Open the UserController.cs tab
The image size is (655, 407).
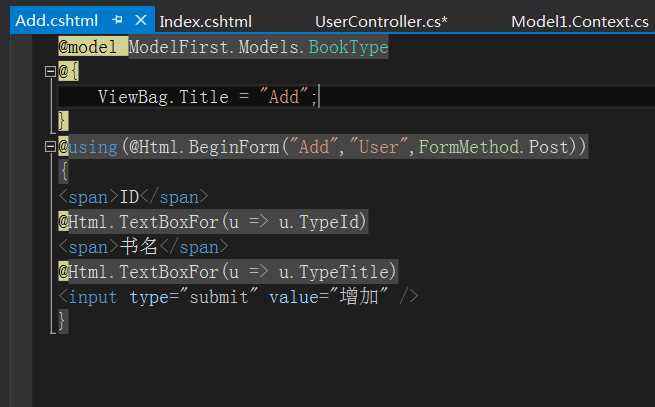coord(381,21)
